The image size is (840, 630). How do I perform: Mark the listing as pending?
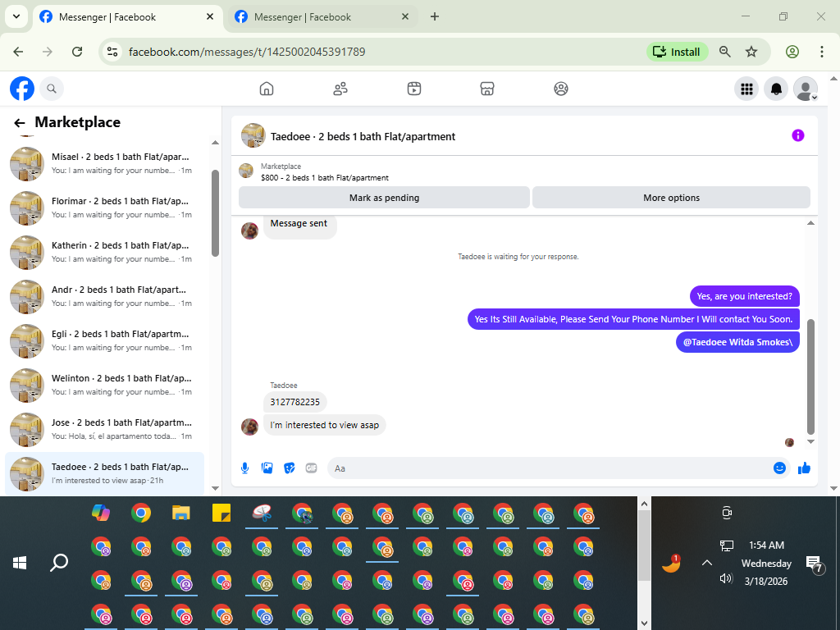[x=384, y=198]
